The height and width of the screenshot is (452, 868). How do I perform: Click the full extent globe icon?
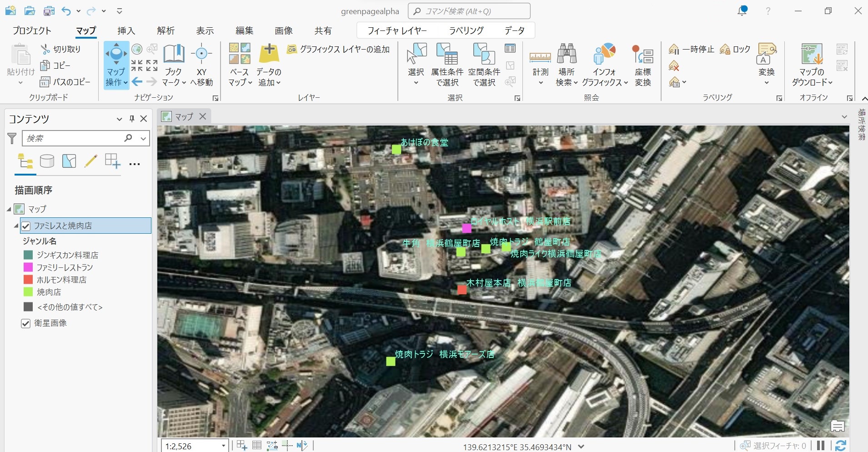pyautogui.click(x=137, y=49)
